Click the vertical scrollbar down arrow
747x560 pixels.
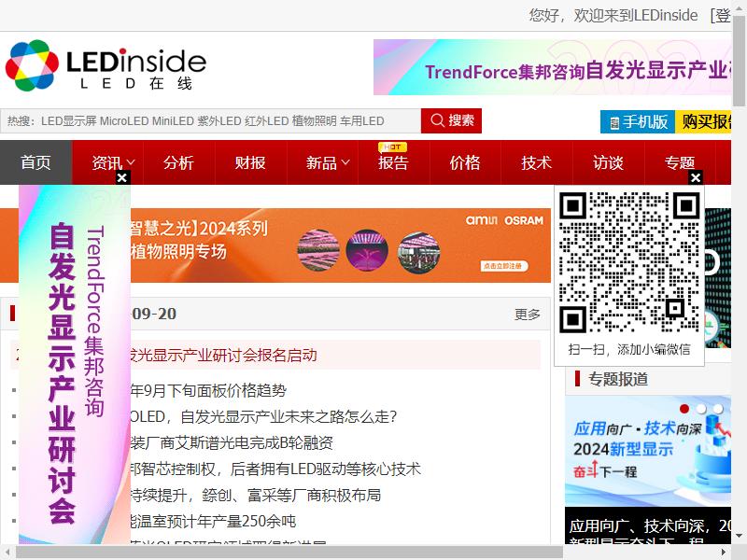point(739,536)
